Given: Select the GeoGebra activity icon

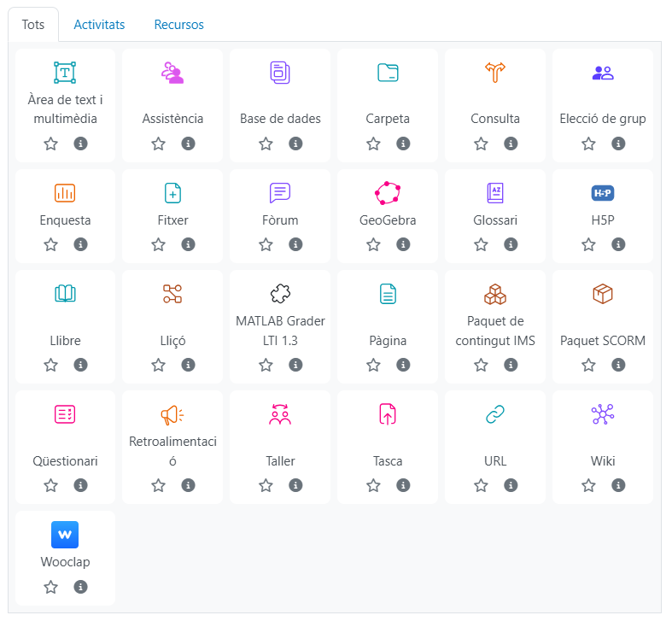Looking at the screenshot, I should tap(388, 193).
